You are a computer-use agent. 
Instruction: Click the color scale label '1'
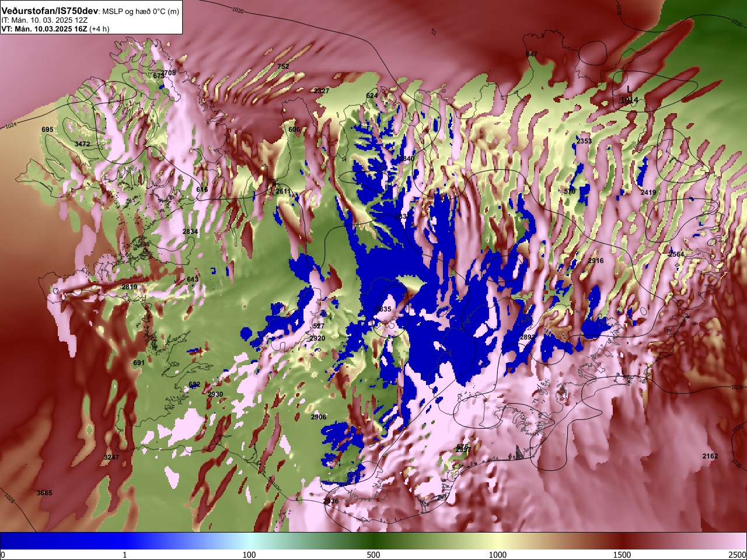(124, 555)
